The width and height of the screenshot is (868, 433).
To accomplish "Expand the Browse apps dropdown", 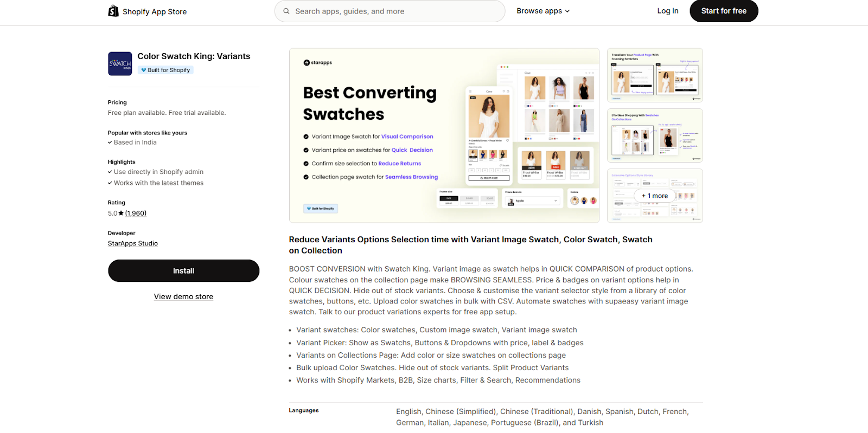I will click(543, 11).
